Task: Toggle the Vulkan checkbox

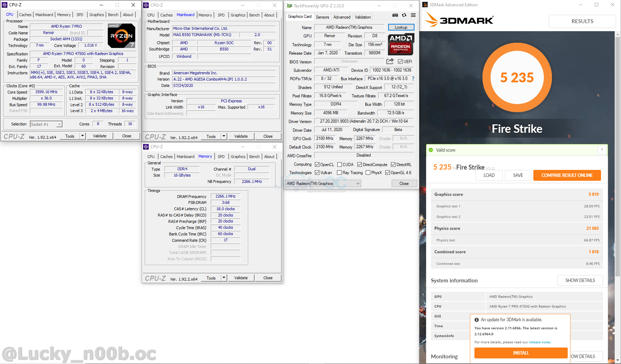Action: (x=317, y=173)
